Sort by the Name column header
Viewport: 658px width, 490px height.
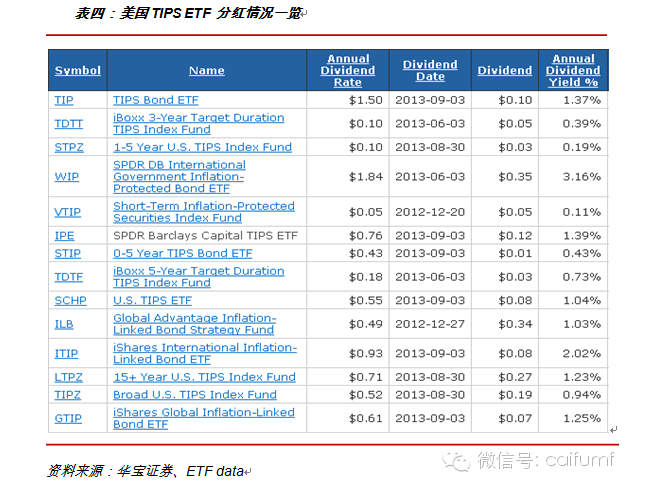click(x=206, y=71)
